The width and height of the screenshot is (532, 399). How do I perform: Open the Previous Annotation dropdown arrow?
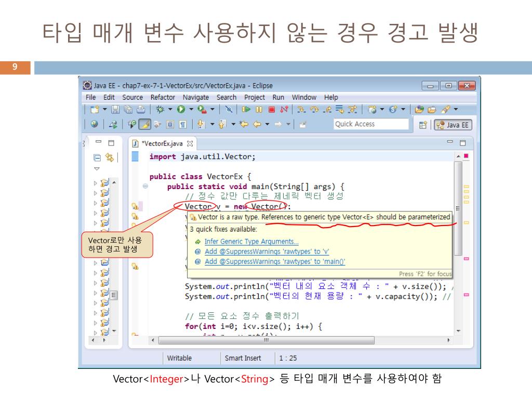point(233,124)
